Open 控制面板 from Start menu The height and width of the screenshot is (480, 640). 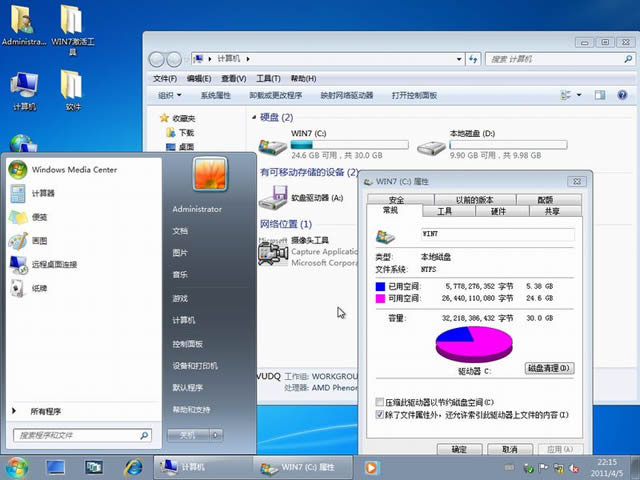(187, 343)
